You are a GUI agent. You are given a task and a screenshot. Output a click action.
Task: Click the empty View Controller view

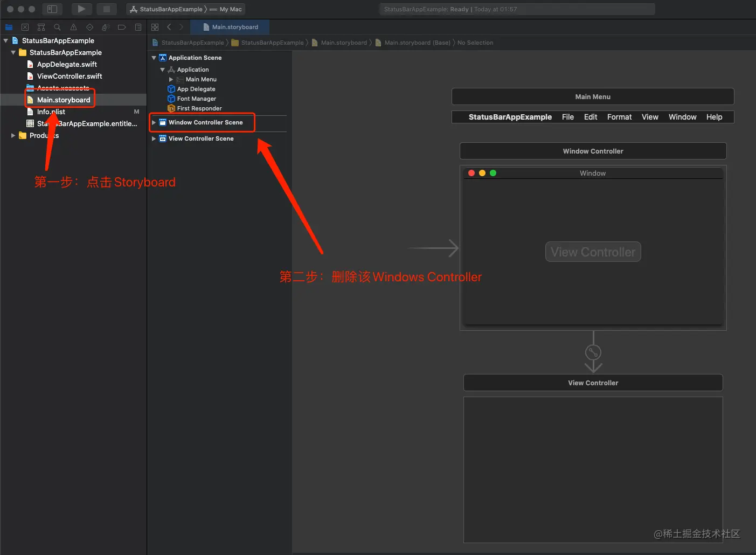(593, 470)
